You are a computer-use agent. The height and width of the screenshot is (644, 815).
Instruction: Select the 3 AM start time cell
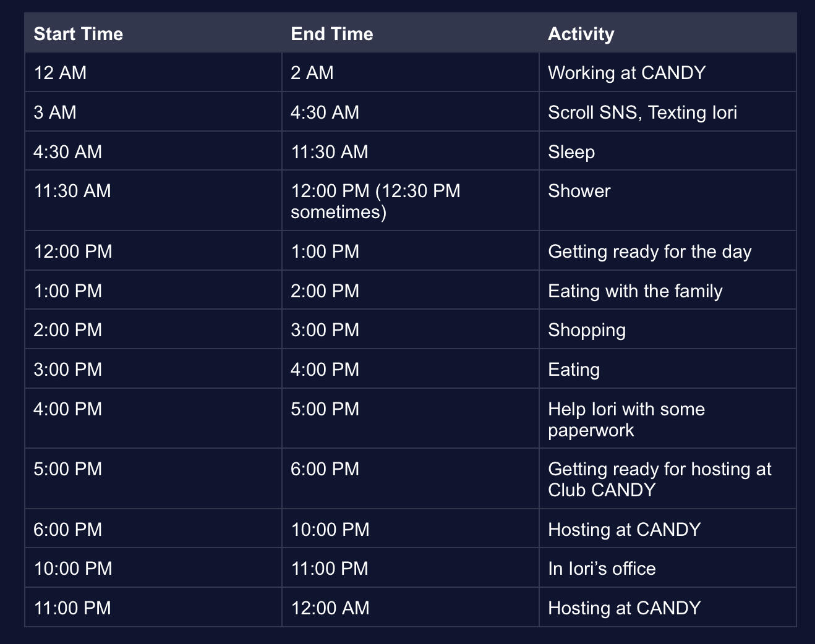point(55,112)
